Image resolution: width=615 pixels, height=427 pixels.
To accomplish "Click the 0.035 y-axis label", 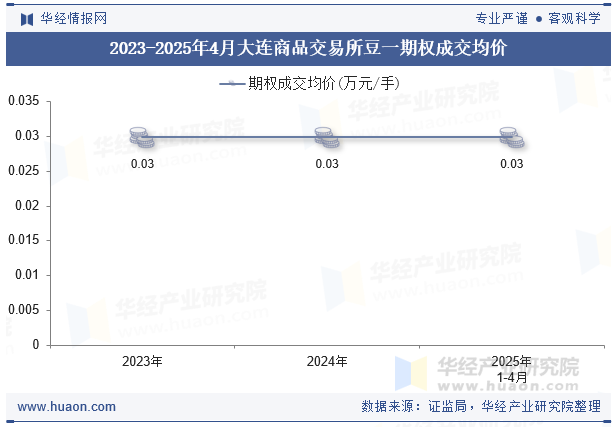I will pyautogui.click(x=24, y=101).
